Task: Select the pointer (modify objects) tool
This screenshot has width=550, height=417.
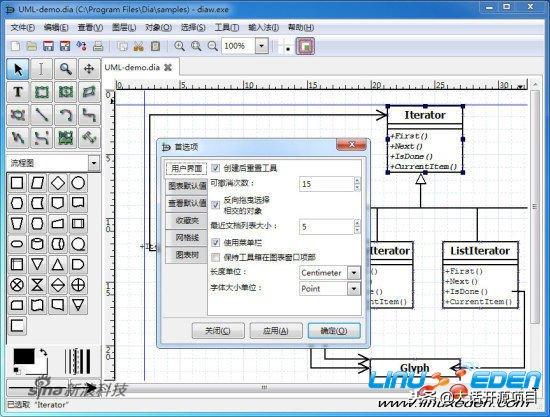Action: [18, 69]
